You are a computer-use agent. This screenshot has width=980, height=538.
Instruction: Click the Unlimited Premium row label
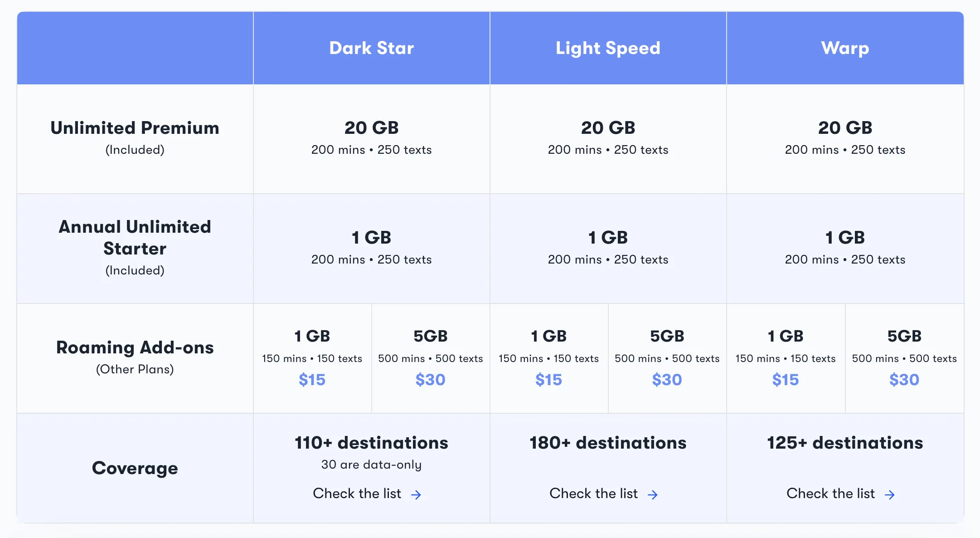pyautogui.click(x=135, y=128)
